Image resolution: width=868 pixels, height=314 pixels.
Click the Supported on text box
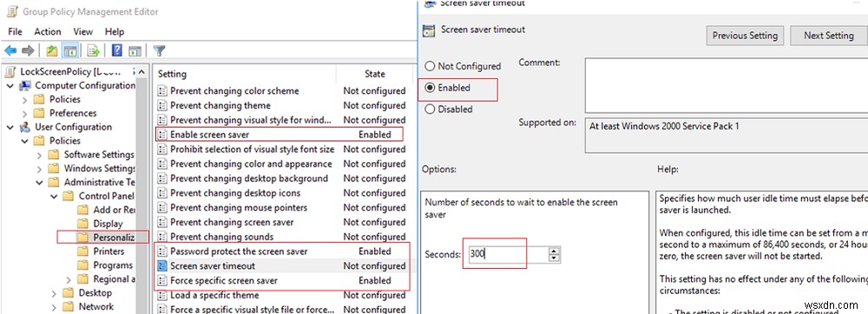tap(726, 135)
